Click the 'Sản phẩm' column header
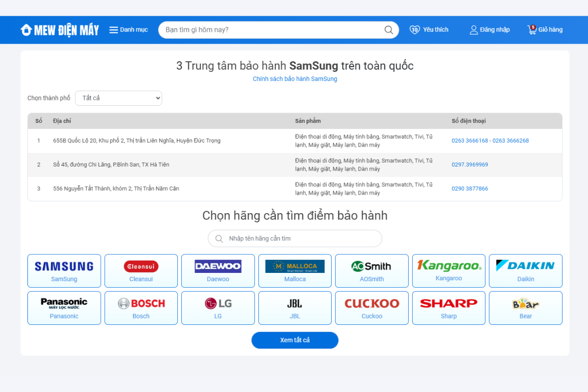The height and width of the screenshot is (392, 588). pyautogui.click(x=308, y=121)
